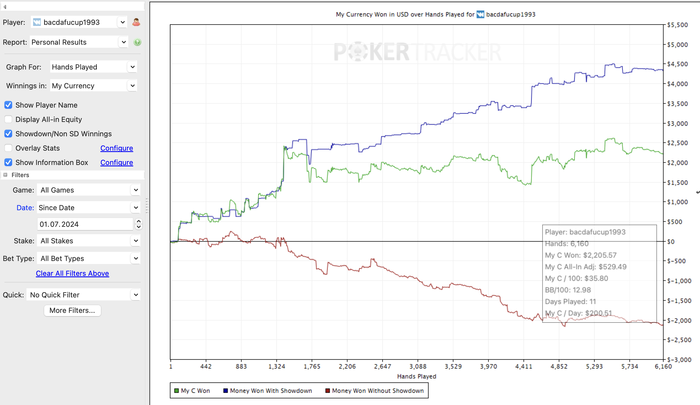Click the 'Days Played: 11' info line
Screen dimensions: 700x405
pyautogui.click(x=570, y=302)
